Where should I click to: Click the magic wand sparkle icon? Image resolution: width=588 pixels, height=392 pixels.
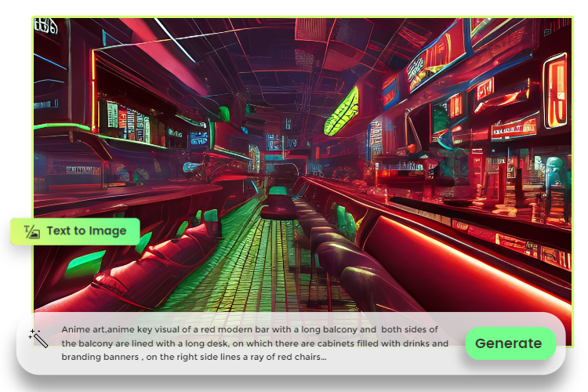(38, 339)
